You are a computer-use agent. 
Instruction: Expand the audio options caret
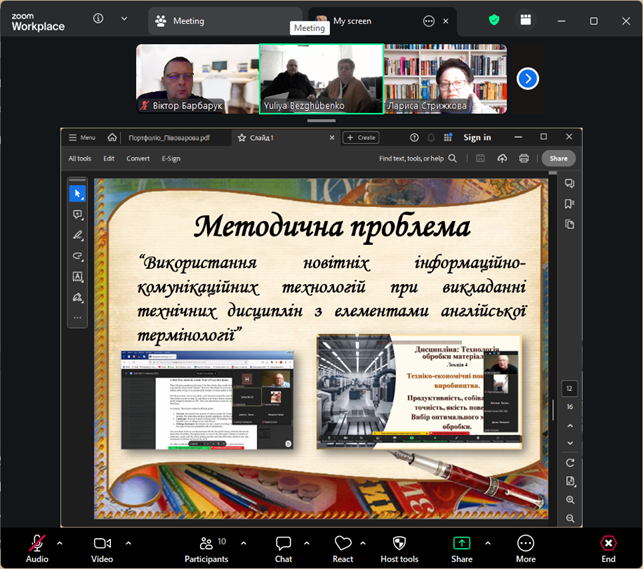click(x=60, y=543)
